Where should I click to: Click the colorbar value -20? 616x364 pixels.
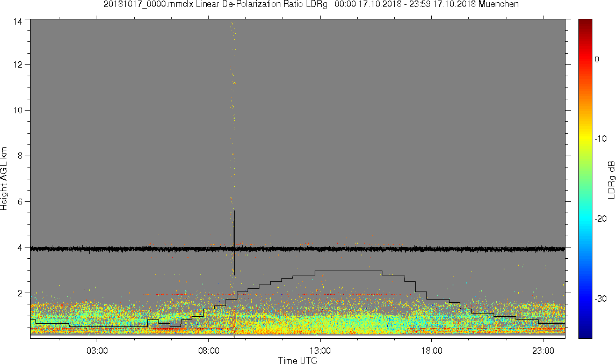coord(600,219)
